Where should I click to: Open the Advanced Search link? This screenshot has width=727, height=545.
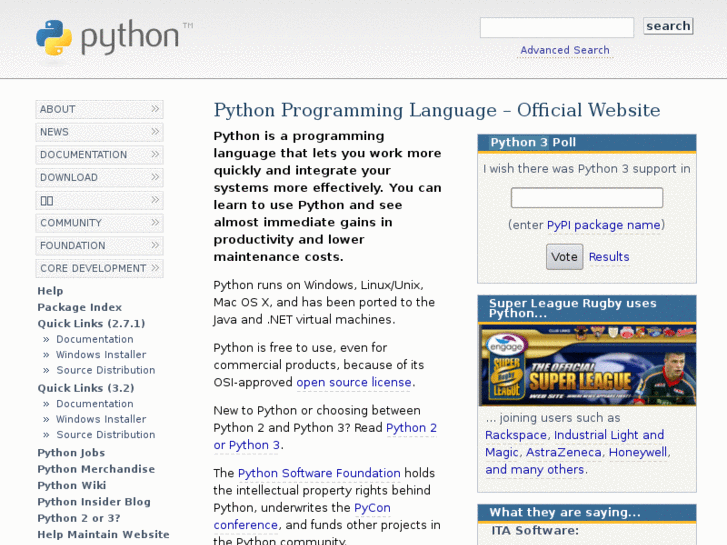click(x=565, y=50)
